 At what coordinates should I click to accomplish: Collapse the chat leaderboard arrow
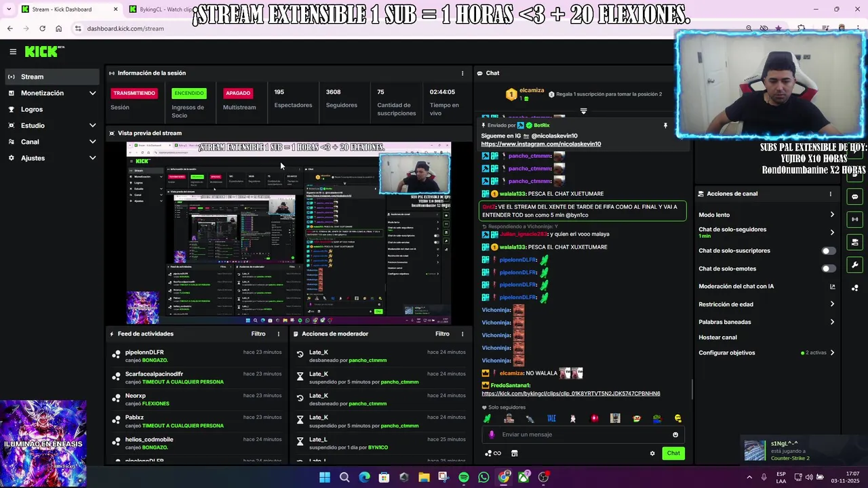tap(583, 110)
